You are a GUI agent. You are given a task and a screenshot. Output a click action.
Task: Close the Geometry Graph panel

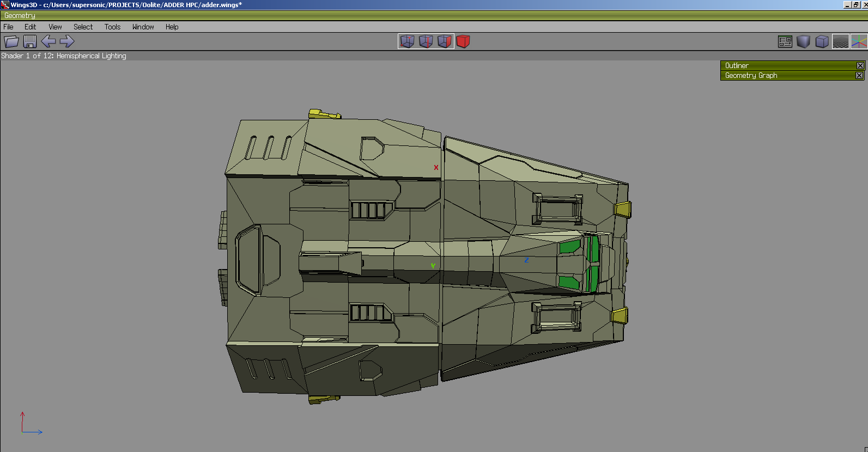[859, 76]
